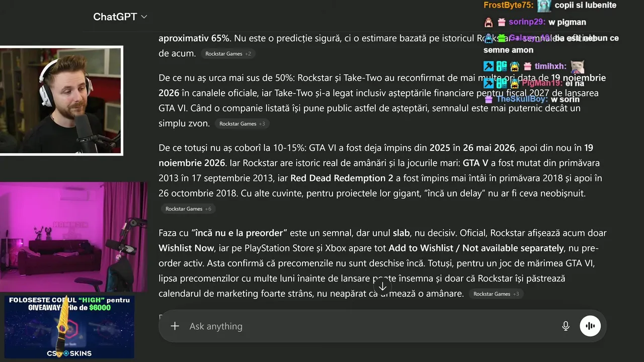The height and width of the screenshot is (362, 644).
Task: Expand the Rockstar Games +3 sources after "simplu zvon"
Action: (242, 124)
